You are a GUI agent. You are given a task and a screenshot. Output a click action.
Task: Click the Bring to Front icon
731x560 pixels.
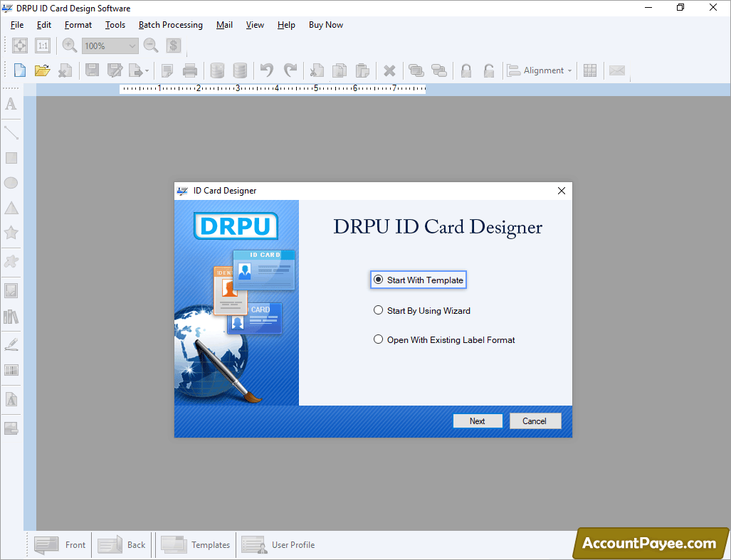click(416, 70)
